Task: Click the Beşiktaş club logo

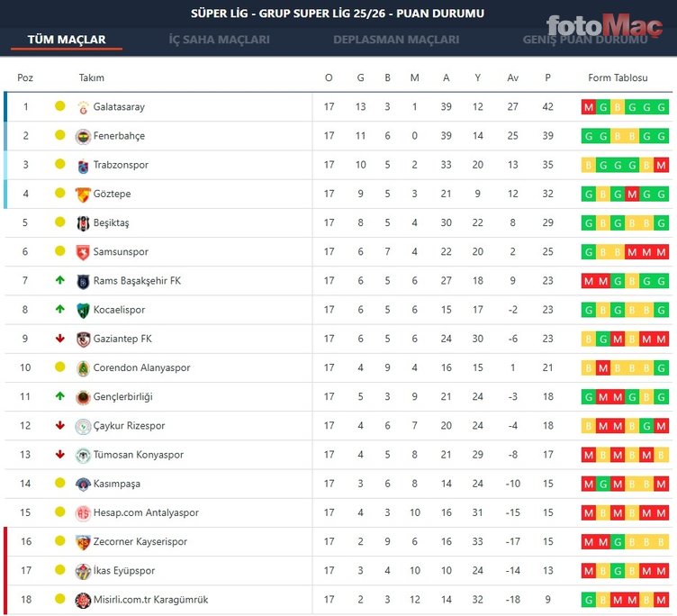Action: tap(84, 222)
